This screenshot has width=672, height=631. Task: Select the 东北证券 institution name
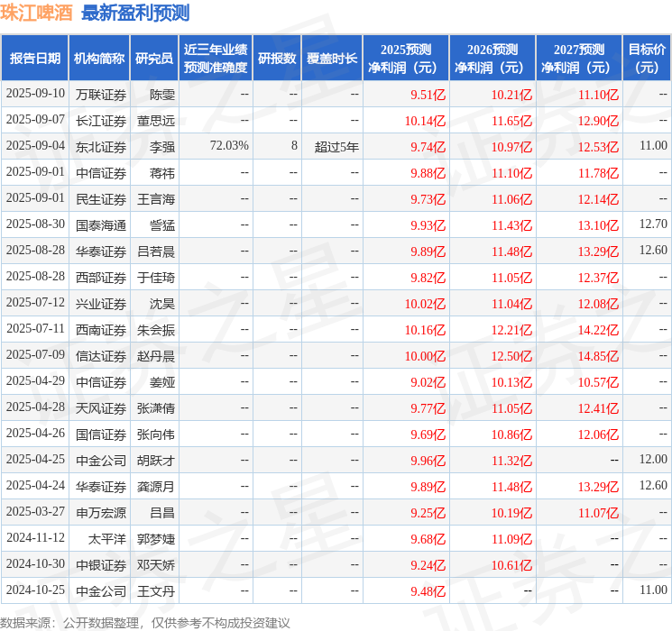101,147
